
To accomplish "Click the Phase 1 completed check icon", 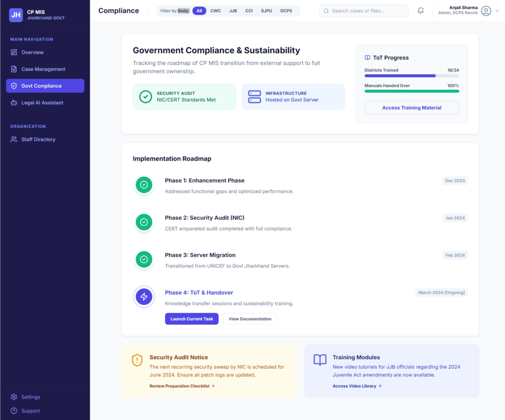I will [144, 185].
